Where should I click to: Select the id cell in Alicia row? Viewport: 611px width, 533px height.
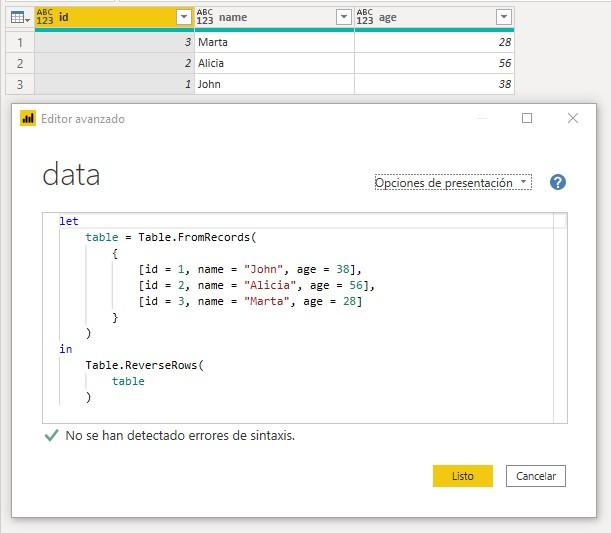115,63
